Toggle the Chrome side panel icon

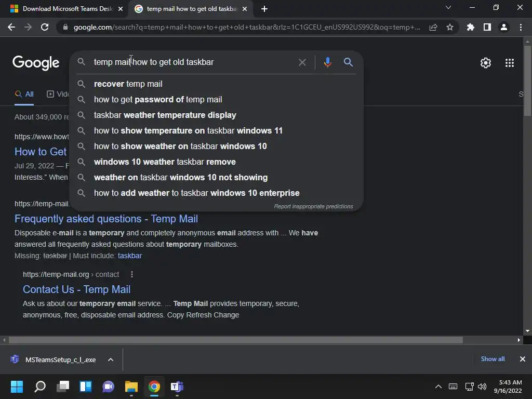pyautogui.click(x=487, y=27)
